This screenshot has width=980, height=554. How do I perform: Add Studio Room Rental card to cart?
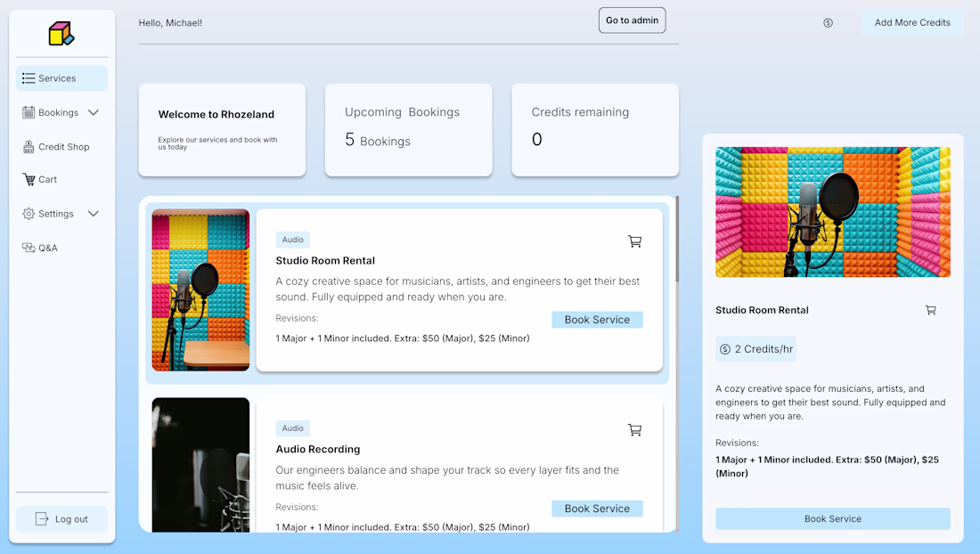(634, 241)
